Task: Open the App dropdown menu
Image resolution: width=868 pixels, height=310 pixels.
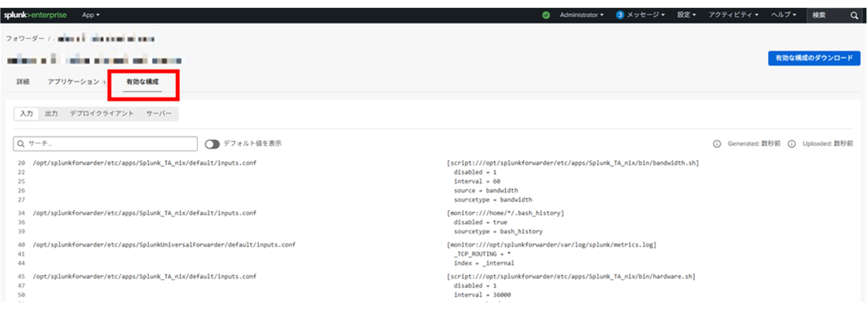Action: point(91,15)
